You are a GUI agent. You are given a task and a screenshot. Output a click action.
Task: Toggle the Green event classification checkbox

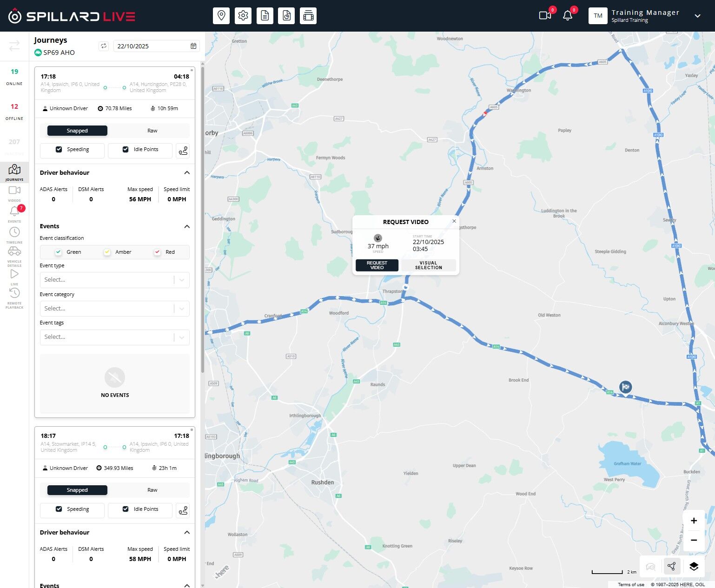click(x=58, y=252)
